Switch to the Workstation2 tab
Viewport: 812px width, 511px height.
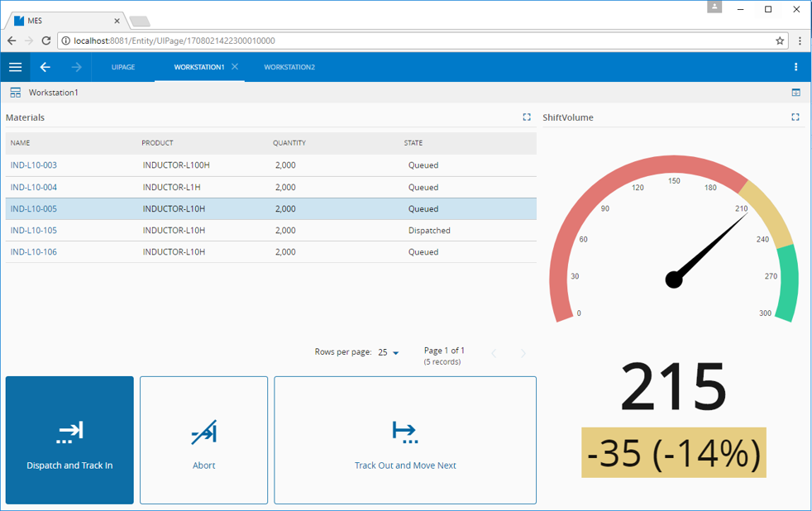click(289, 67)
